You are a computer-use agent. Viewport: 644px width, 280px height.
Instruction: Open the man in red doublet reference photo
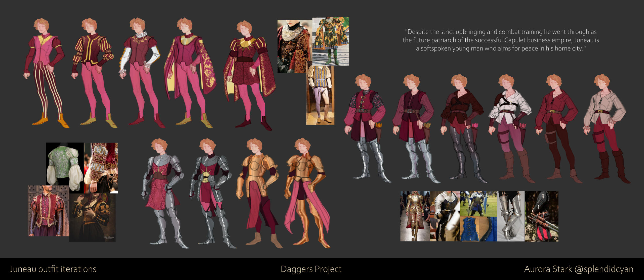coord(48,211)
